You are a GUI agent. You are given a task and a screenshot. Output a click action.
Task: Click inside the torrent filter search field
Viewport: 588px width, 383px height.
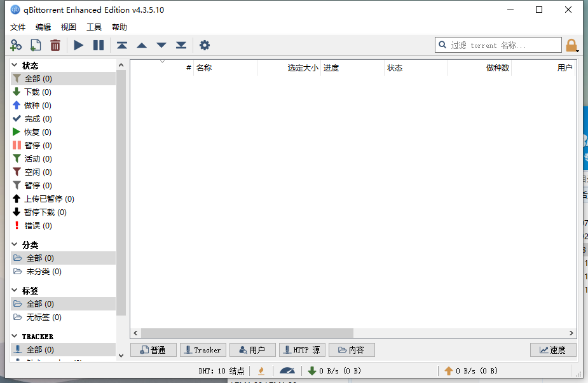[x=498, y=45]
